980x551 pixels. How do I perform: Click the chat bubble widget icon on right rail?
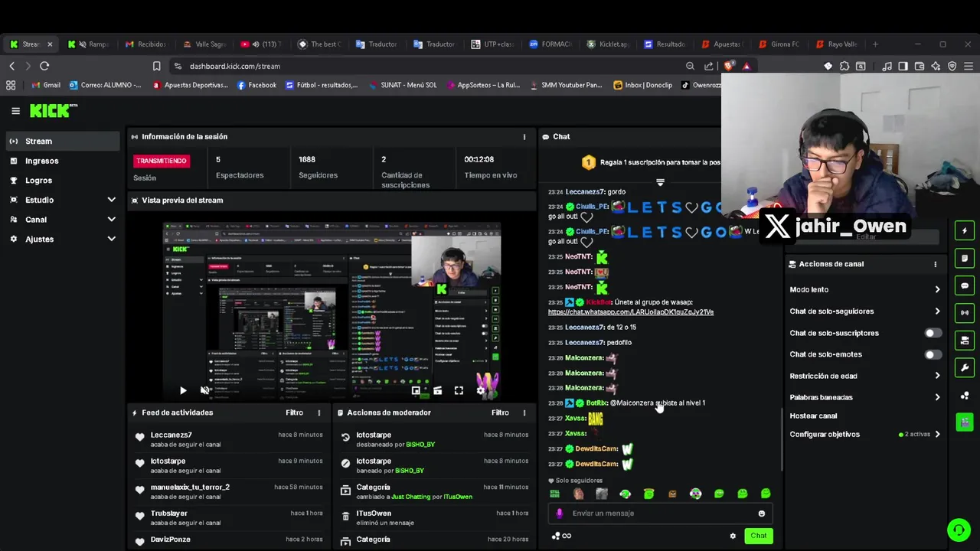965,285
